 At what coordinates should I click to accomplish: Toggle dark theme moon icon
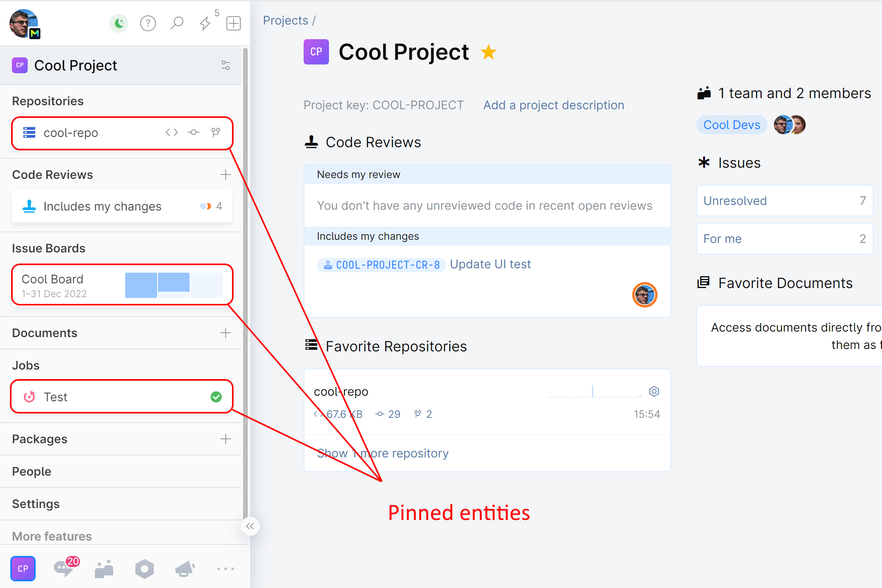pyautogui.click(x=119, y=23)
